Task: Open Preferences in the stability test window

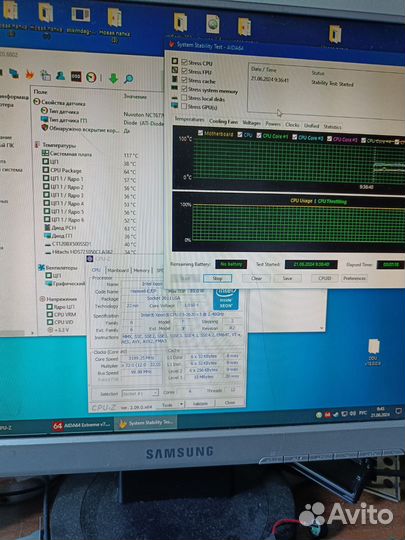Action: pos(354,278)
